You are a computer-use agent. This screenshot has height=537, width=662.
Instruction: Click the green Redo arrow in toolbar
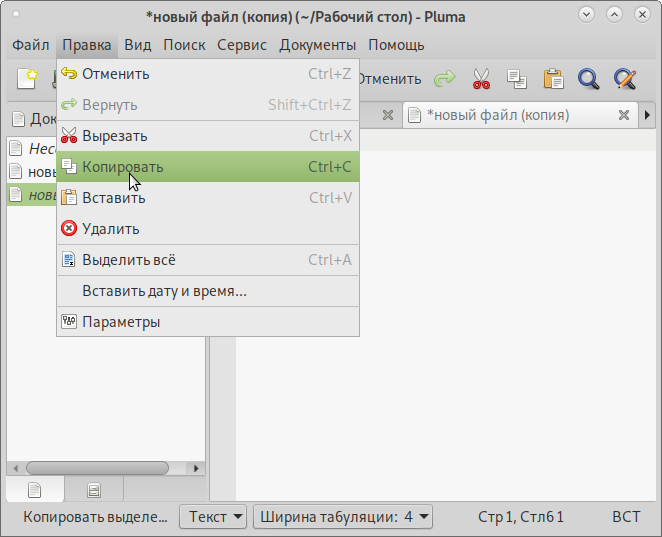(444, 79)
